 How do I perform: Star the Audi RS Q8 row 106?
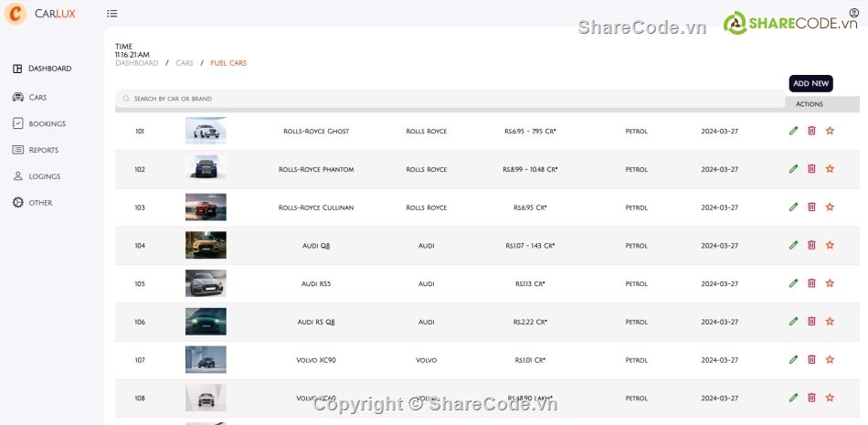[830, 322]
